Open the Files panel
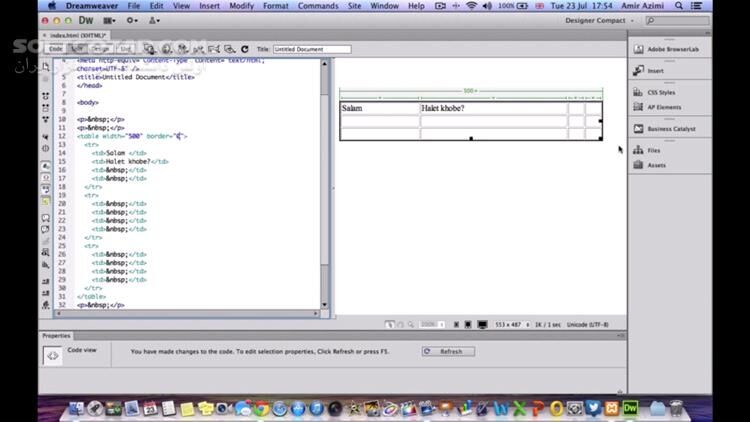The image size is (750, 422). (654, 150)
